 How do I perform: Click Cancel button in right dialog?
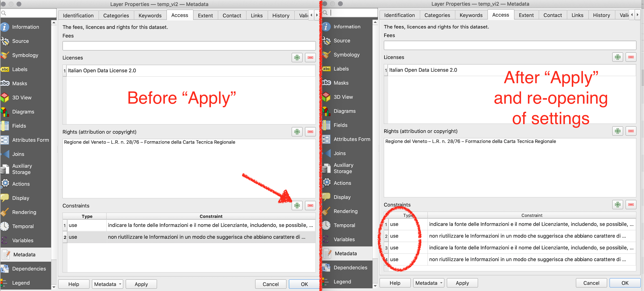tap(591, 283)
